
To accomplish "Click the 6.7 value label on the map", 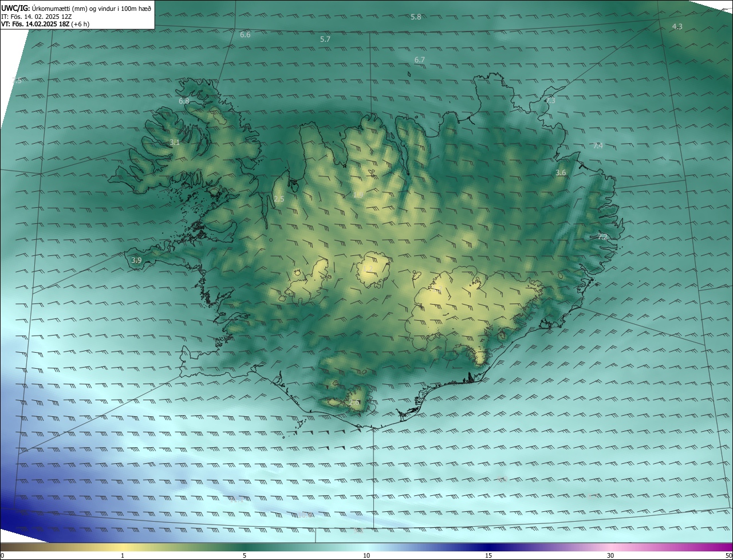I will tap(420, 60).
